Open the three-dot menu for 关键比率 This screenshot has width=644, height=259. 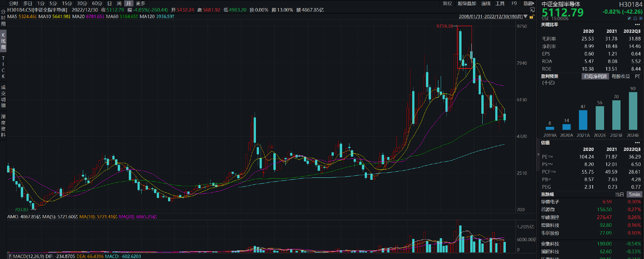(x=637, y=24)
